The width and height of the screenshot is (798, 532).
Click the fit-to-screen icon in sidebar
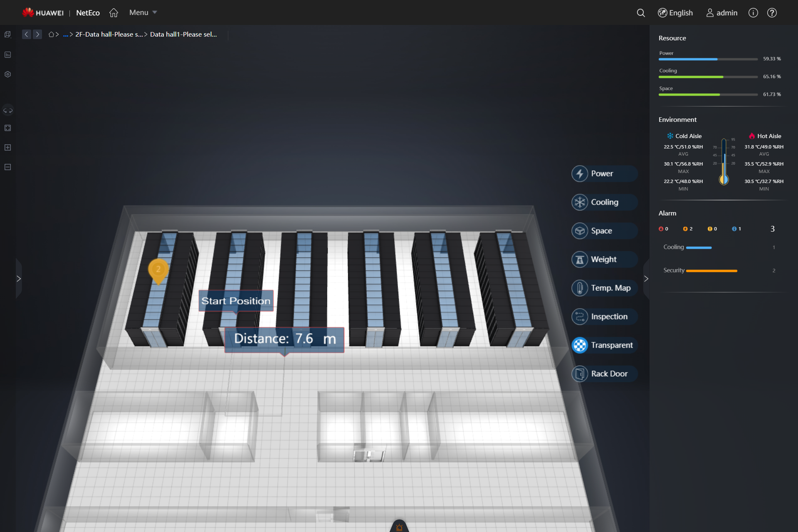click(x=7, y=128)
